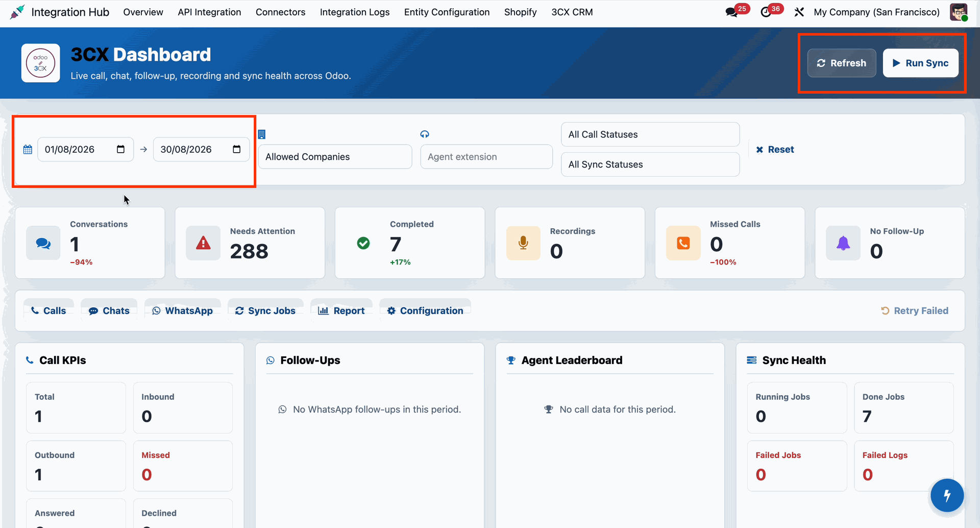
Task: Open the messages chat bubble icon
Action: click(732, 12)
